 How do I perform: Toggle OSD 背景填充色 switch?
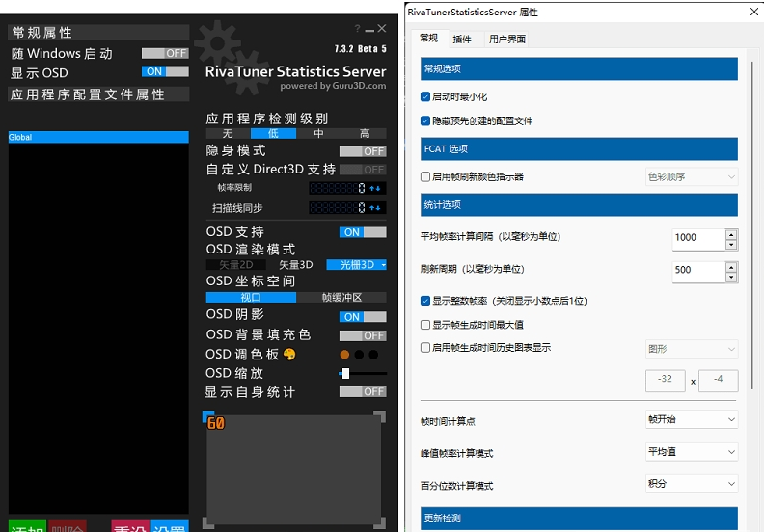363,335
